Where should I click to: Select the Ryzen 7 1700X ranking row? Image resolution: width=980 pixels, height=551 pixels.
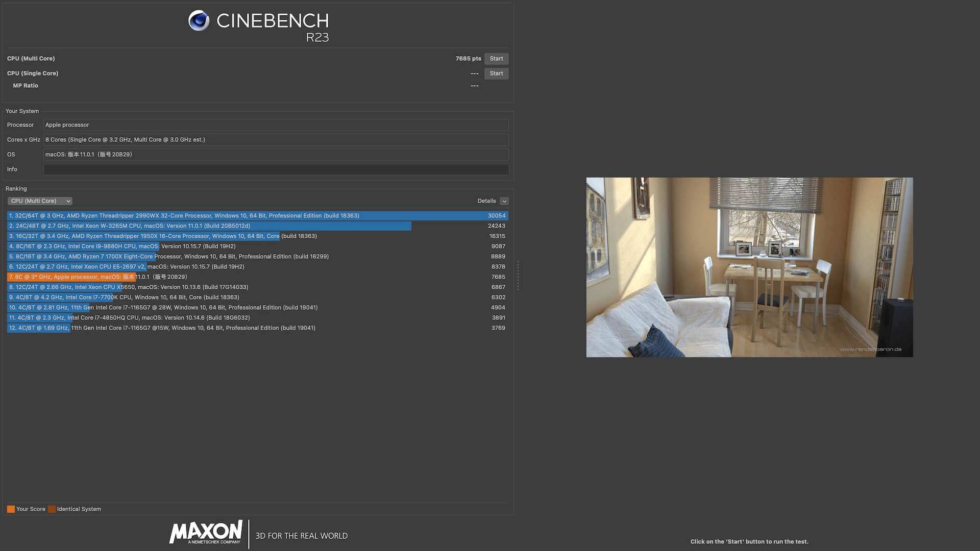[x=258, y=257]
